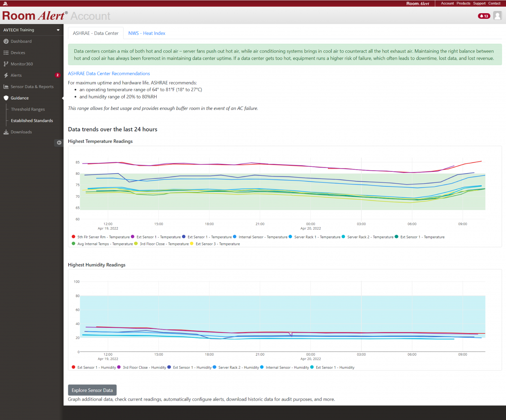Collapse the sidebar with the arrow button

click(x=59, y=143)
